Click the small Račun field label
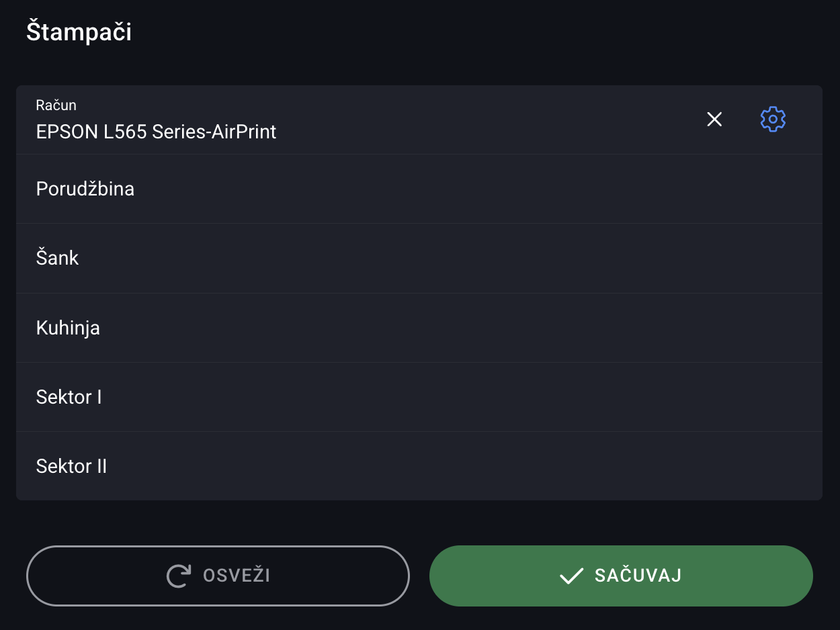The width and height of the screenshot is (840, 630). pos(56,105)
